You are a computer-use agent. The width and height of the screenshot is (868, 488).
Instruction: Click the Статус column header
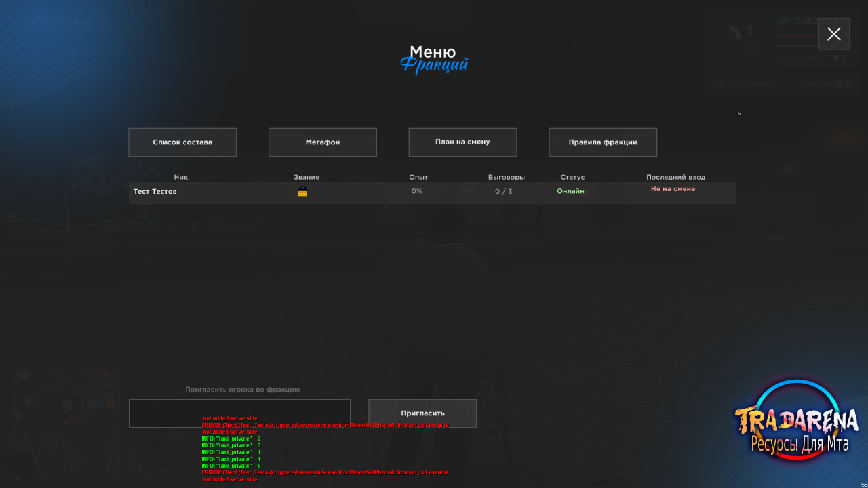tap(572, 177)
